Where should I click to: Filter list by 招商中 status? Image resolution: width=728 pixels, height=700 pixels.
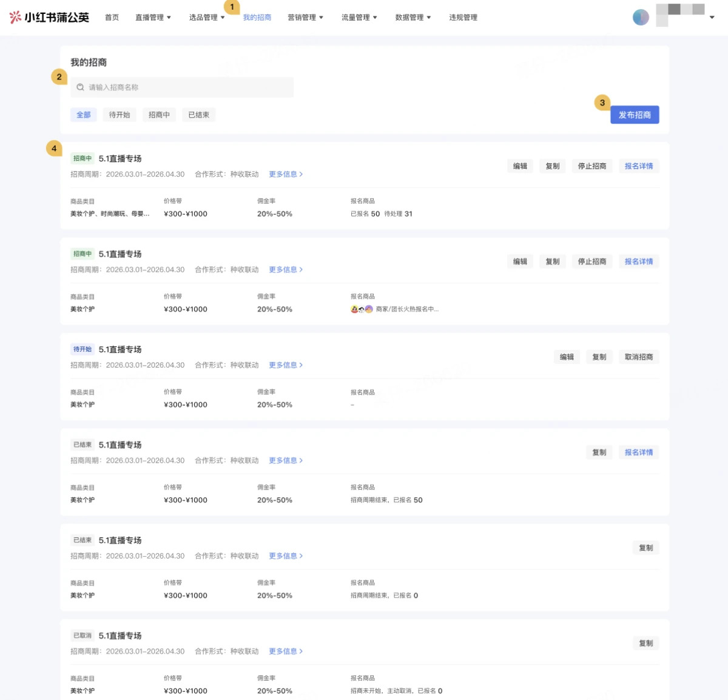tap(159, 115)
